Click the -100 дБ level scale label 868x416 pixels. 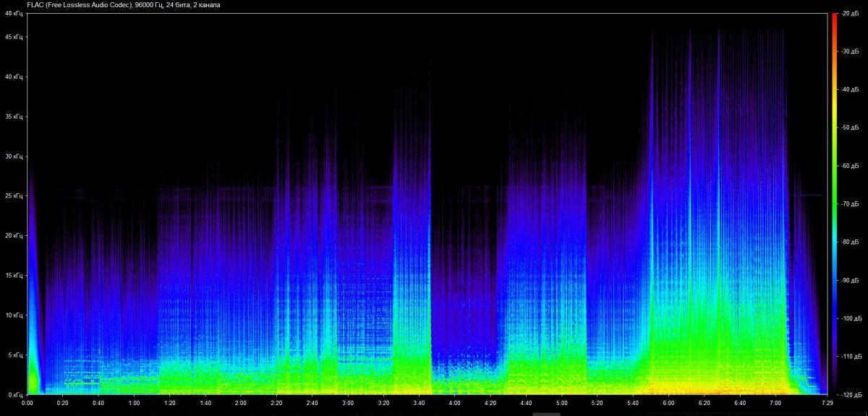click(850, 318)
